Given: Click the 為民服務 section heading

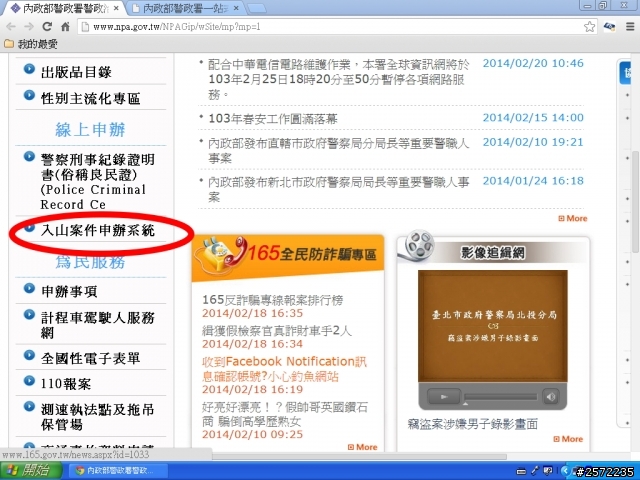Looking at the screenshot, I should point(90,262).
